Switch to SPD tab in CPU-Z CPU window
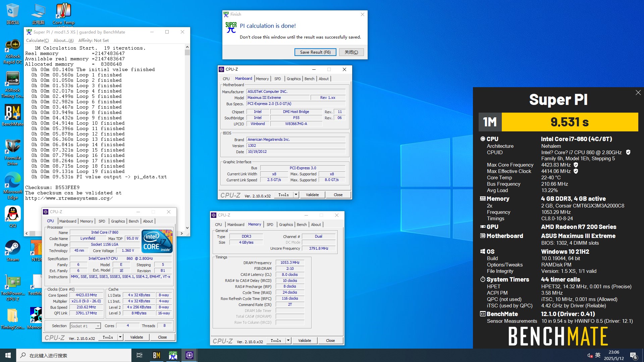The image size is (644, 362). 102,221
